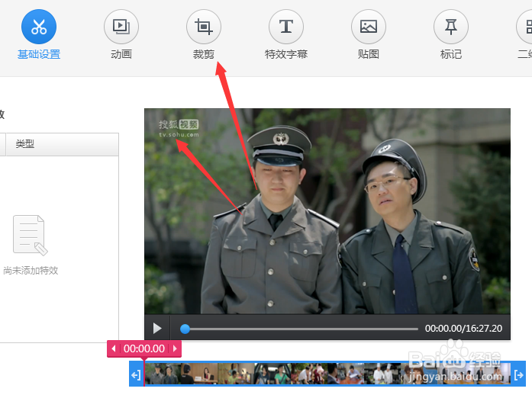Click the 特效字幕 tab label

[286, 54]
